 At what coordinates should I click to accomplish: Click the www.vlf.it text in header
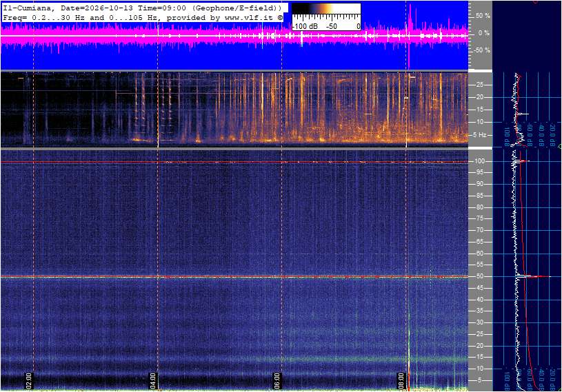pos(250,17)
